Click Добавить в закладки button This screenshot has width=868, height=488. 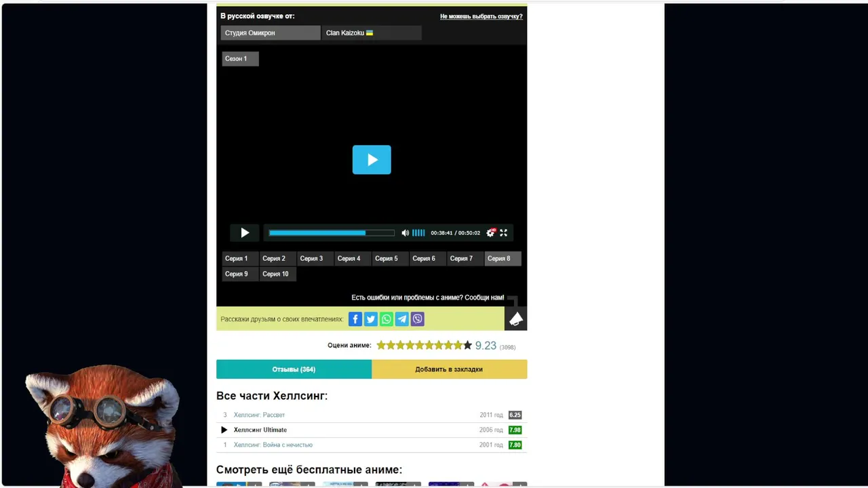tap(449, 369)
